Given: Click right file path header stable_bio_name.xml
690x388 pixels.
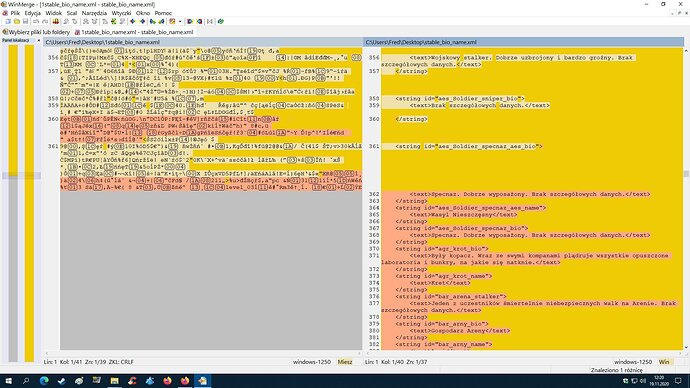Looking at the screenshot, I should (x=524, y=42).
